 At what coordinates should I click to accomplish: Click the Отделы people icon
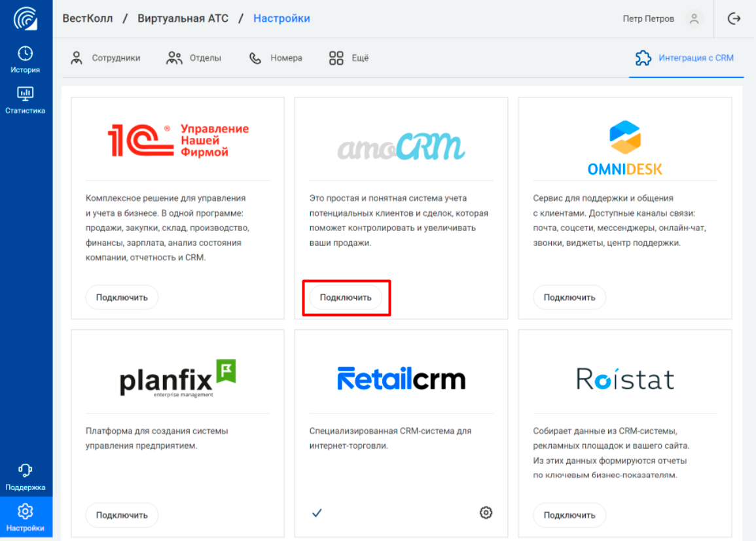(x=174, y=58)
